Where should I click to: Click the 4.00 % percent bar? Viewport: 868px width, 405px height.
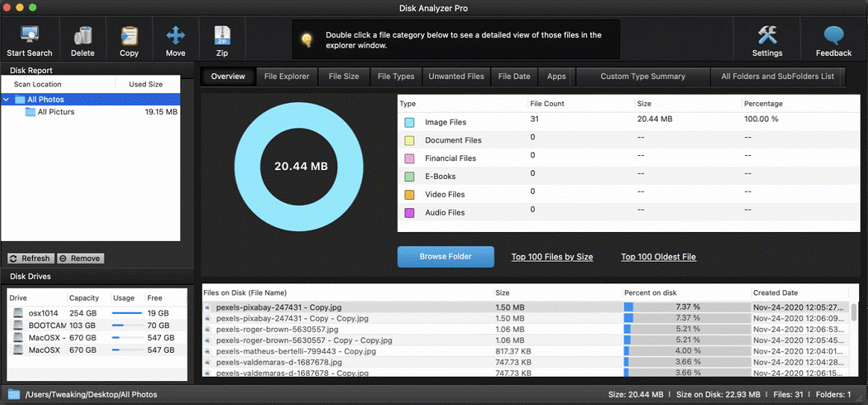pos(686,351)
